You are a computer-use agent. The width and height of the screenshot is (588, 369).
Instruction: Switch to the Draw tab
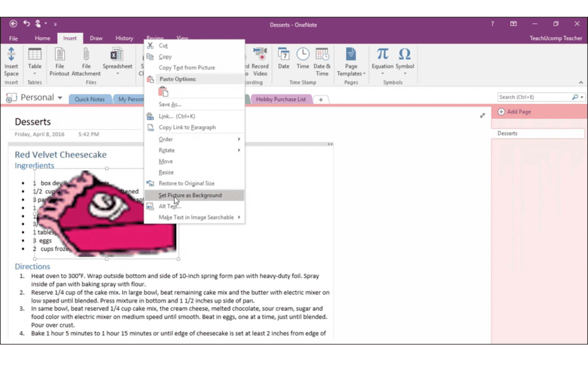tap(96, 38)
